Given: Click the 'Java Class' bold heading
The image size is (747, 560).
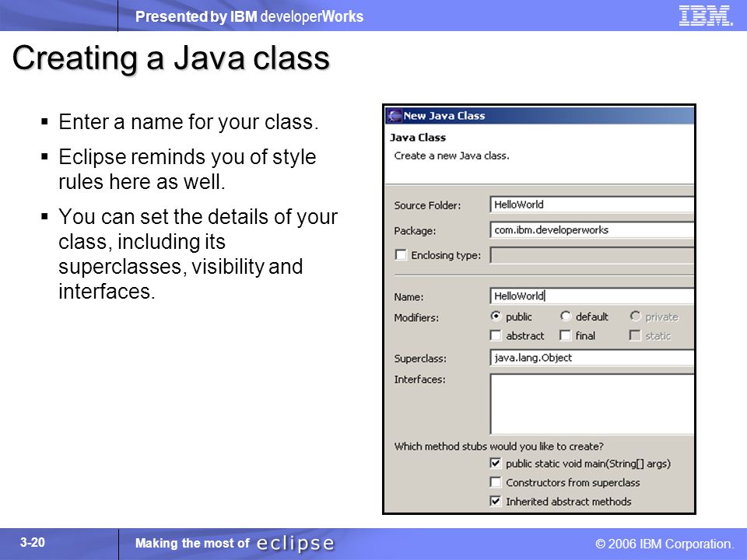Looking at the screenshot, I should 418,138.
